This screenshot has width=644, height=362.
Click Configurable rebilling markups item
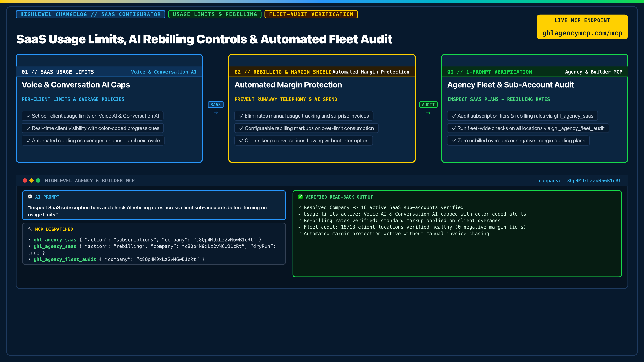tap(307, 128)
